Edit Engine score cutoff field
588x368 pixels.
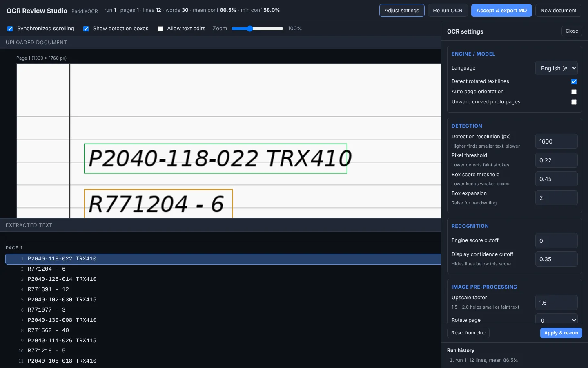tap(557, 241)
